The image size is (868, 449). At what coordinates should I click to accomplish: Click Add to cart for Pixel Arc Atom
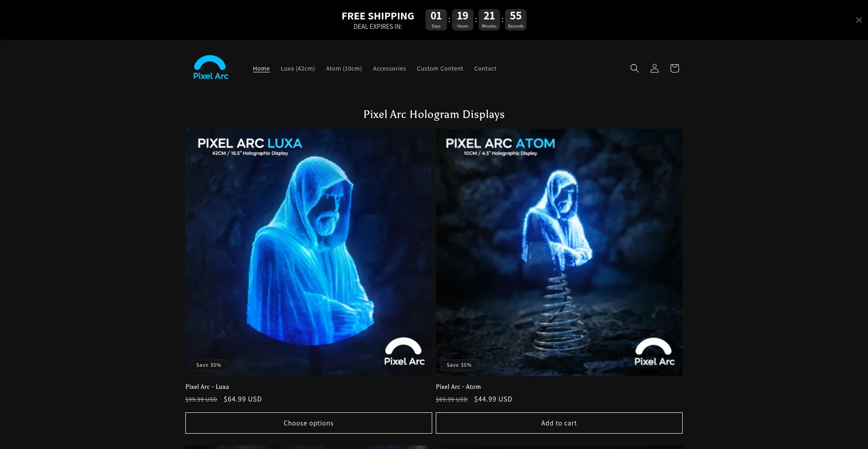tap(559, 423)
